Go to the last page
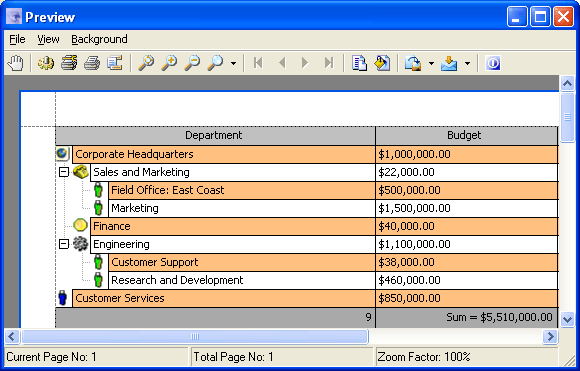 pyautogui.click(x=328, y=63)
